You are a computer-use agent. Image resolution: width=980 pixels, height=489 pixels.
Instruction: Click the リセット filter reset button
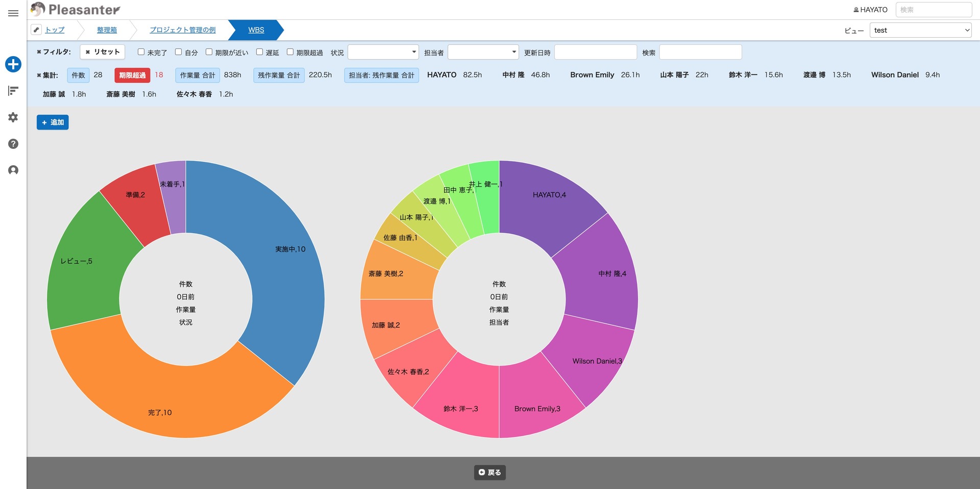[103, 52]
